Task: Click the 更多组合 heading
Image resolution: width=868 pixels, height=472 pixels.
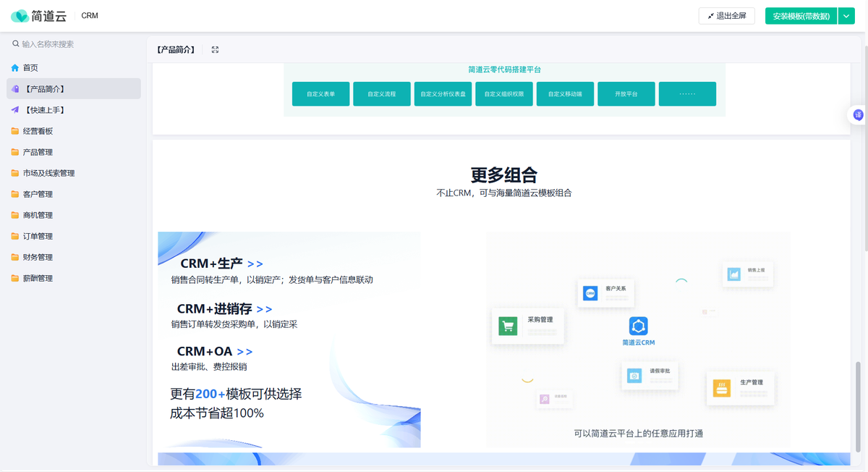Action: [x=504, y=174]
